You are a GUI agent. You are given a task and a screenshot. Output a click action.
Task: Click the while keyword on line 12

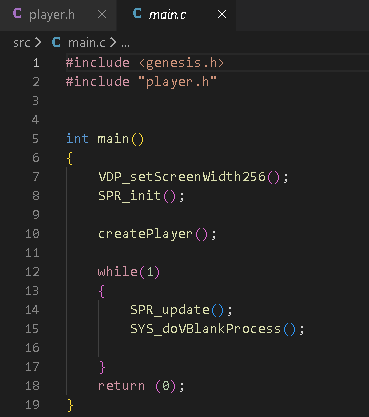click(x=118, y=272)
